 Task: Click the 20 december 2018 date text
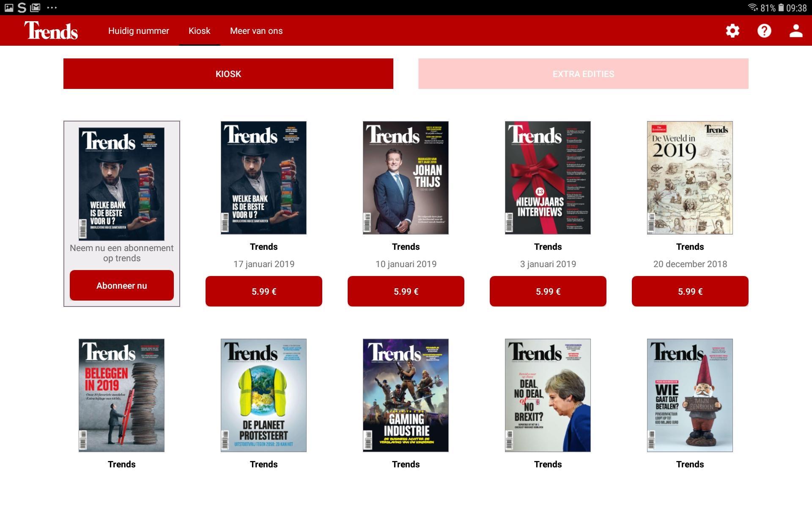coord(690,264)
